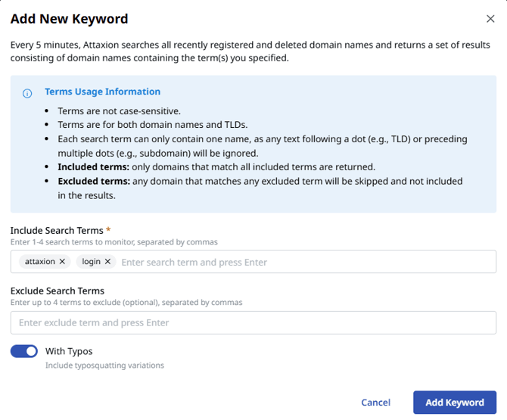Image resolution: width=507 pixels, height=420 pixels.
Task: Close the Add New Keyword dialog
Action: coord(490,19)
